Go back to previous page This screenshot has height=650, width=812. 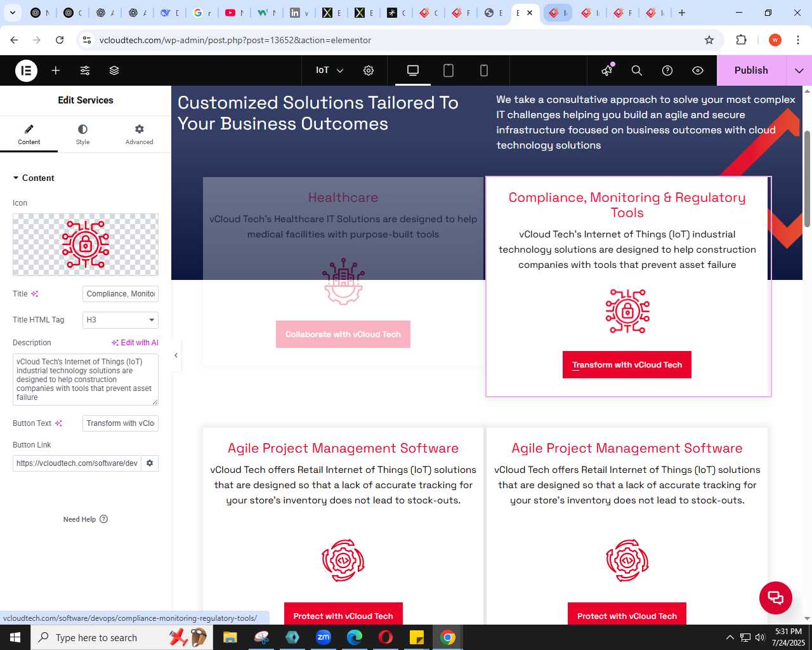click(14, 40)
